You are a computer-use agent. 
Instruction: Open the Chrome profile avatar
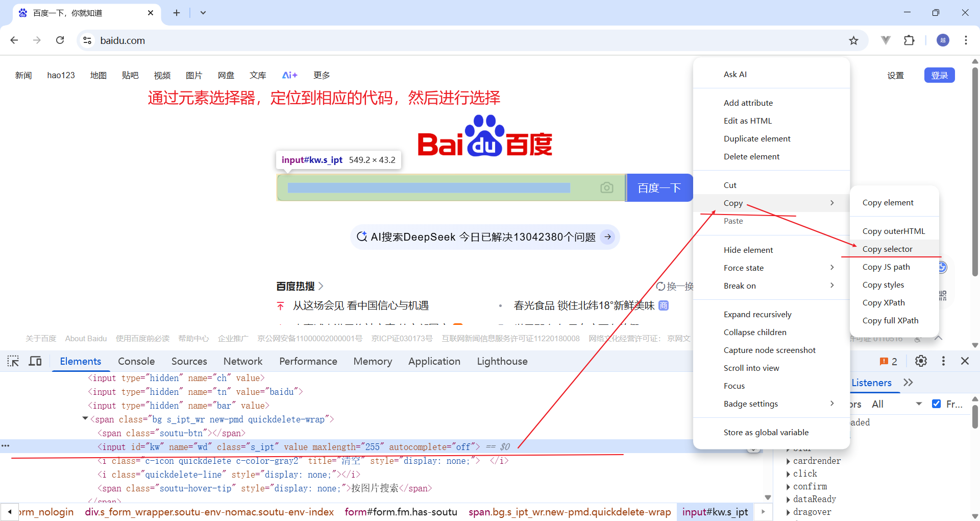[943, 40]
